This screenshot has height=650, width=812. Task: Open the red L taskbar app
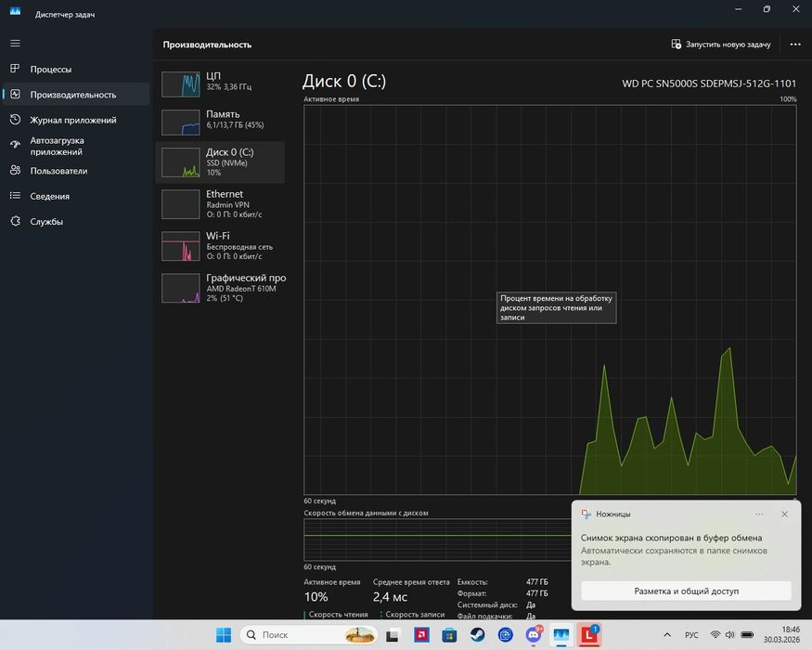(x=589, y=634)
